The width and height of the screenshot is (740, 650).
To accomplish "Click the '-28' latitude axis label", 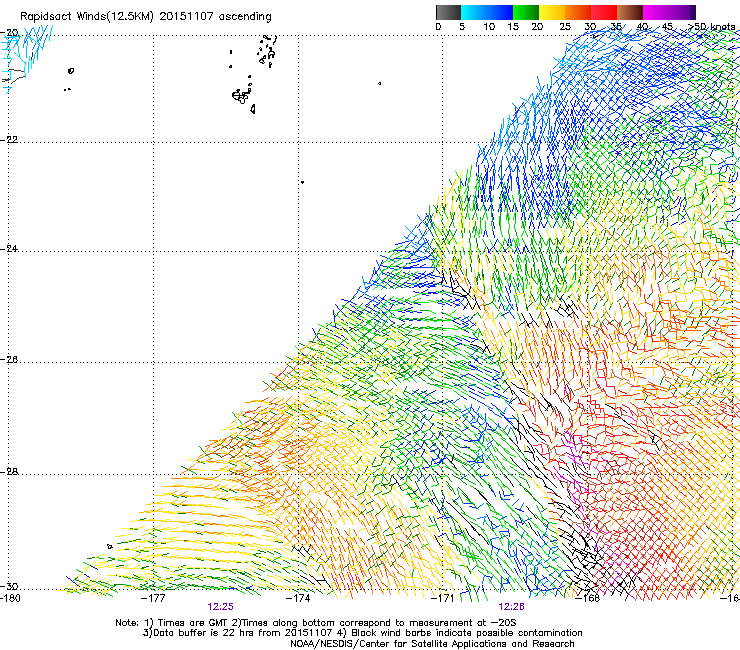I will coord(9,471).
